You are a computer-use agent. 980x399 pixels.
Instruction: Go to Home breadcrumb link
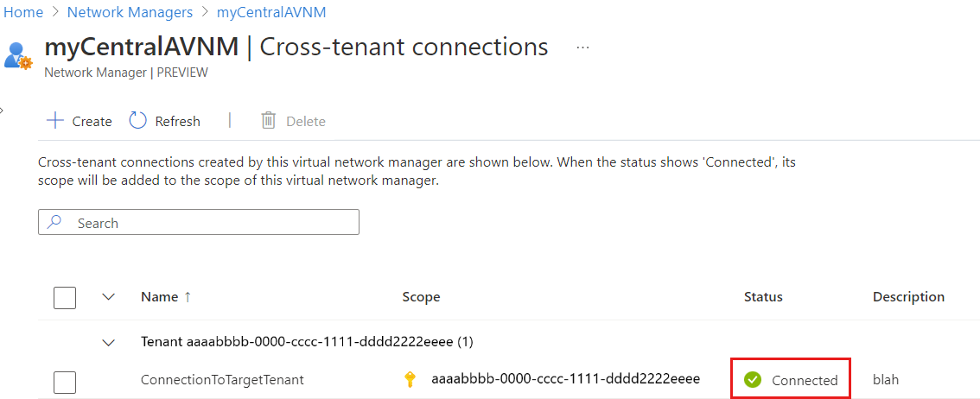[x=23, y=13]
